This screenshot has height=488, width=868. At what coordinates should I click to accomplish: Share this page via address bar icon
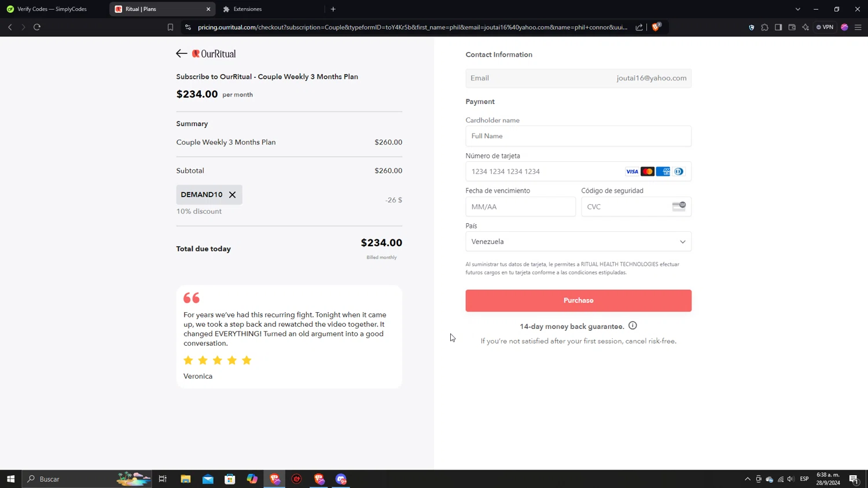click(639, 27)
